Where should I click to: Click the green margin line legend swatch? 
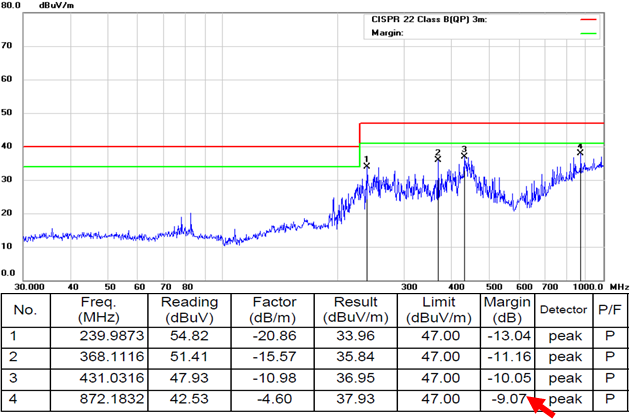coord(588,33)
